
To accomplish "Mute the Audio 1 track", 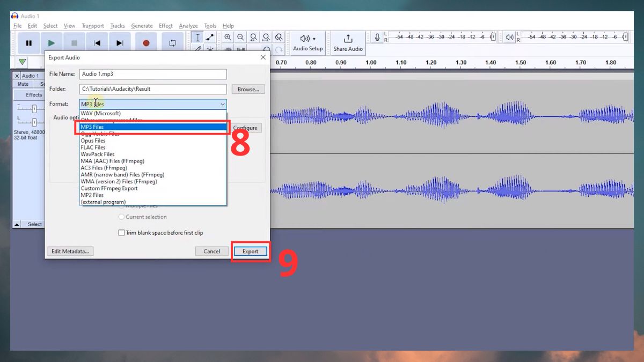I will click(23, 84).
